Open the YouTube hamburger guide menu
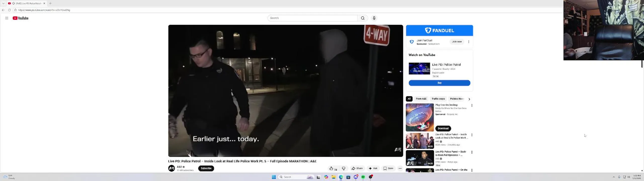This screenshot has height=181, width=644. 7,18
